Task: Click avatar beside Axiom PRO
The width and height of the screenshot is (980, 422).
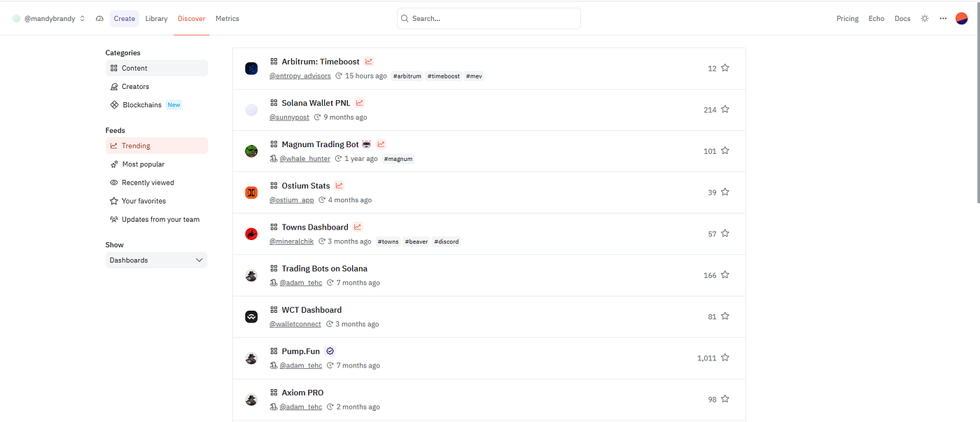Action: (x=251, y=400)
